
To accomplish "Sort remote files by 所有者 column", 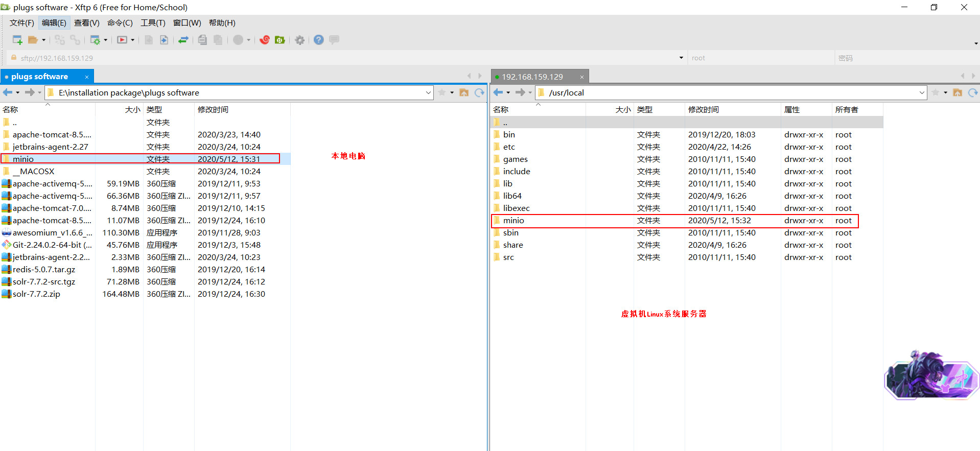I will pos(857,109).
